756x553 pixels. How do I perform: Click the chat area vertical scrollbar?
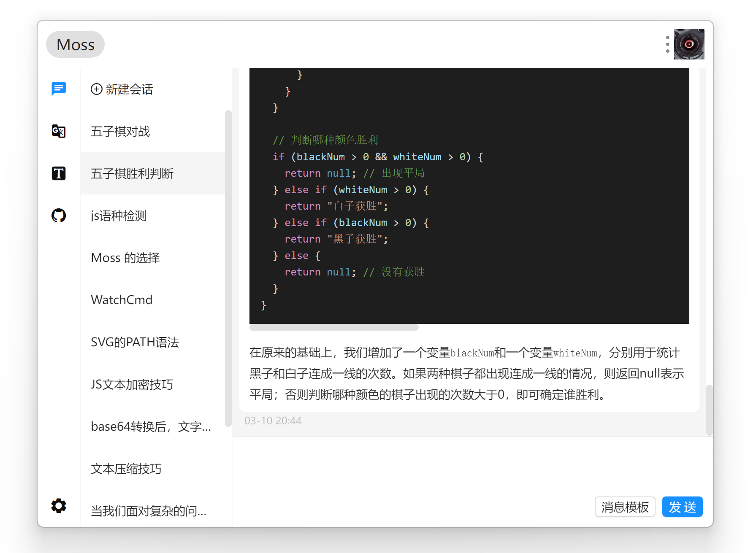coord(710,410)
